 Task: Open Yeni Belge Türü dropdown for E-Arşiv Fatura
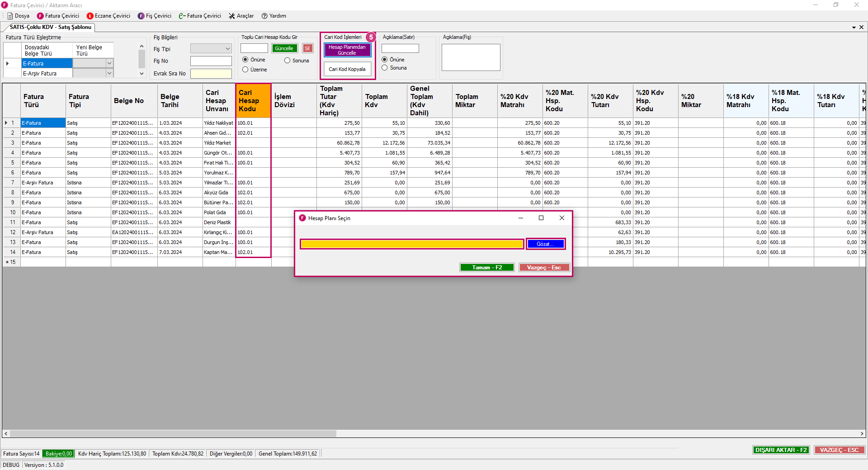click(109, 73)
